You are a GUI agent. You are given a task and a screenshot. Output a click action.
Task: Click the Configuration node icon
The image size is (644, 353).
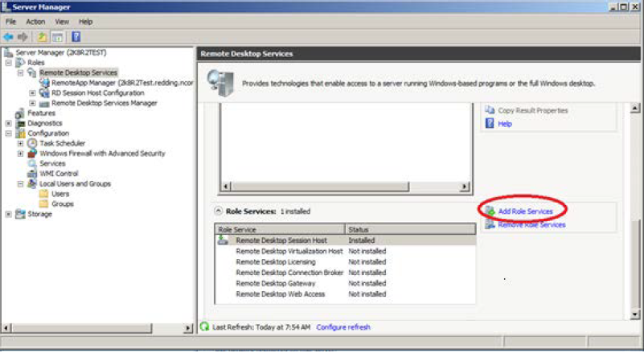click(20, 133)
